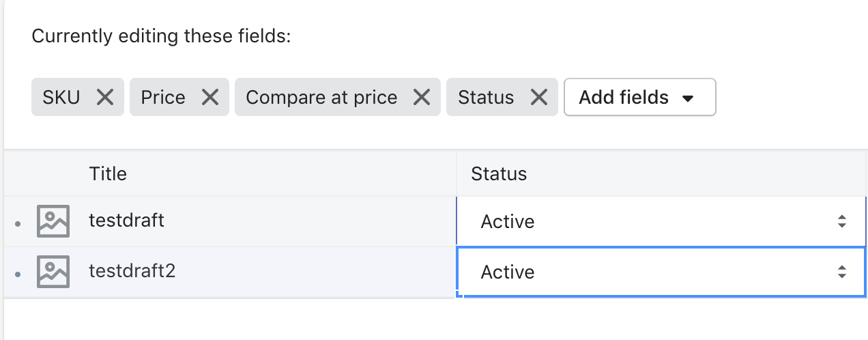
Task: Click the Price tag label
Action: pos(163,98)
